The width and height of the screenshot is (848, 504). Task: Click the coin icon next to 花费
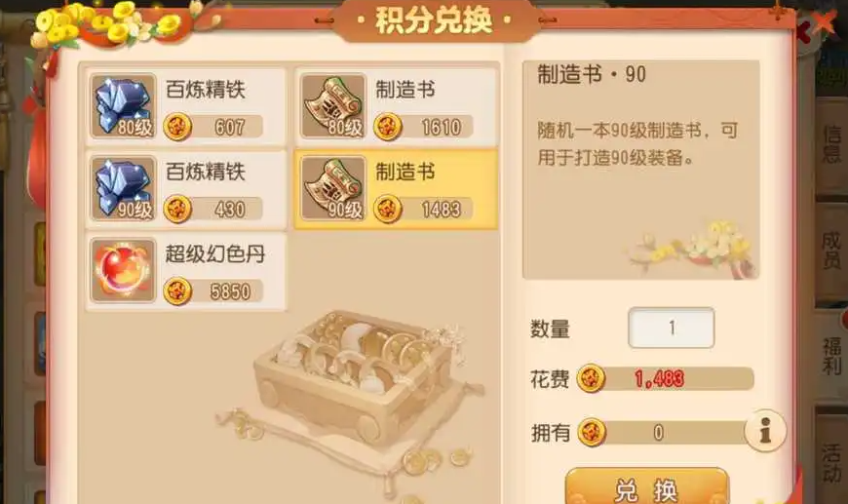[x=591, y=378]
